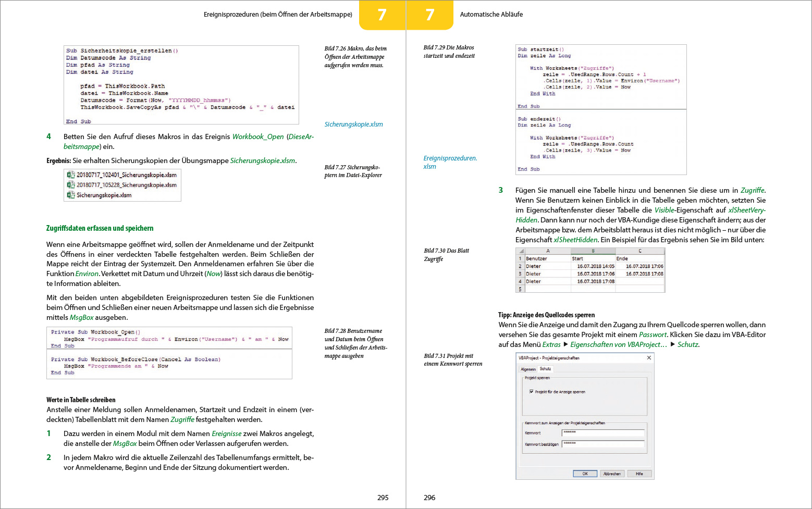
Task: Select column B header in the spreadsheet
Action: pos(593,251)
